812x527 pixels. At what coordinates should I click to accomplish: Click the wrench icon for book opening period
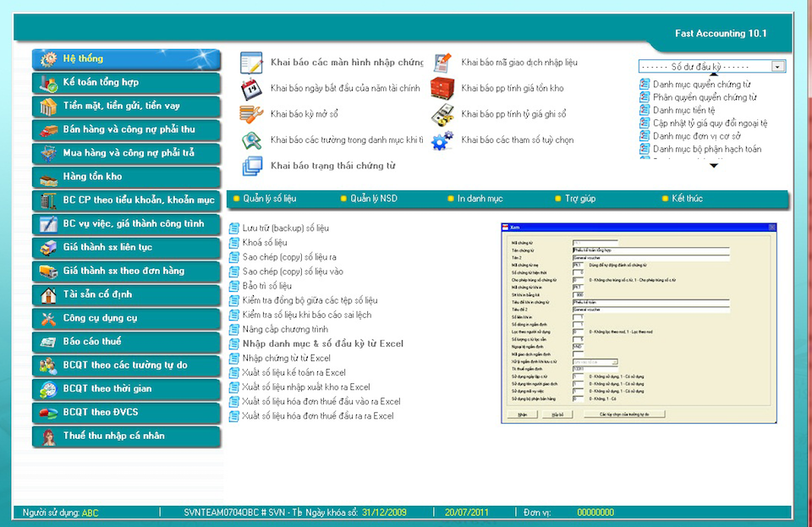click(x=252, y=114)
